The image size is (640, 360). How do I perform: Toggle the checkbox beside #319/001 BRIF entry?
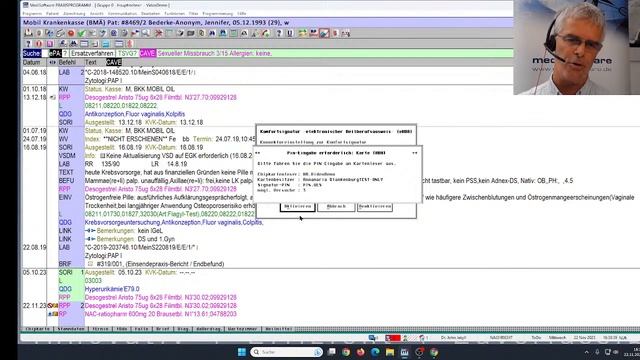91,264
